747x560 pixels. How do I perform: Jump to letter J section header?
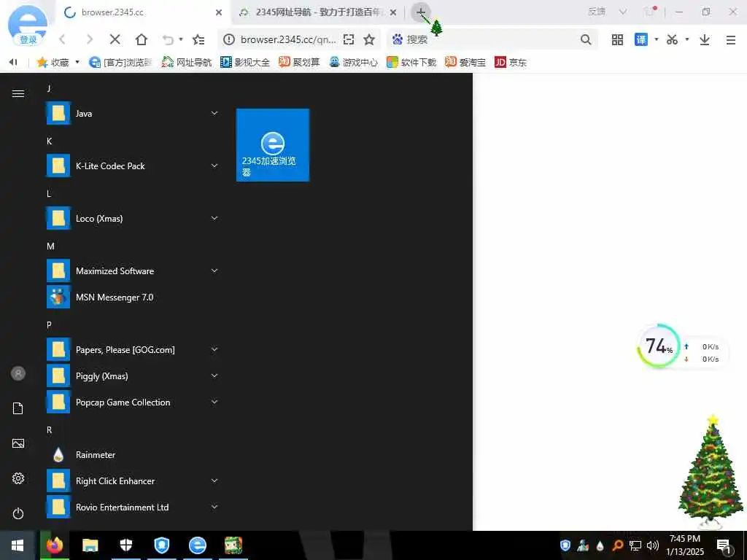click(x=49, y=88)
